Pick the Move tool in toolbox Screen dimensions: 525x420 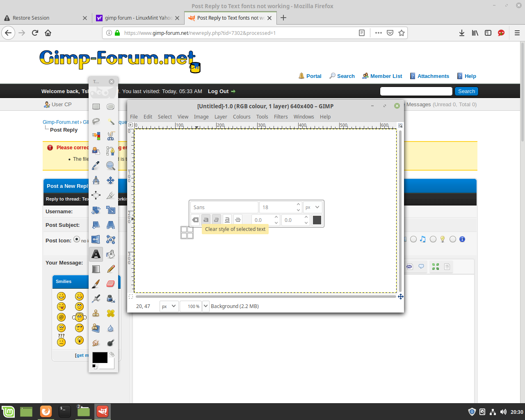pyautogui.click(x=111, y=180)
